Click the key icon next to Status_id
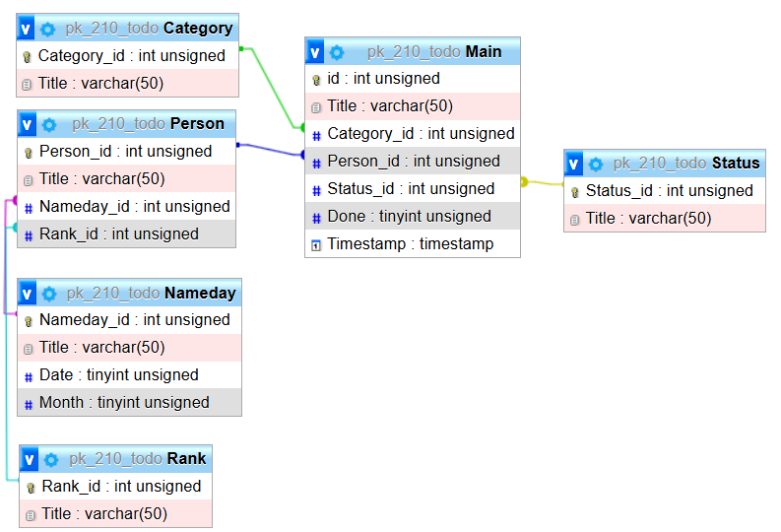The height and width of the screenshot is (532, 781). click(x=574, y=192)
